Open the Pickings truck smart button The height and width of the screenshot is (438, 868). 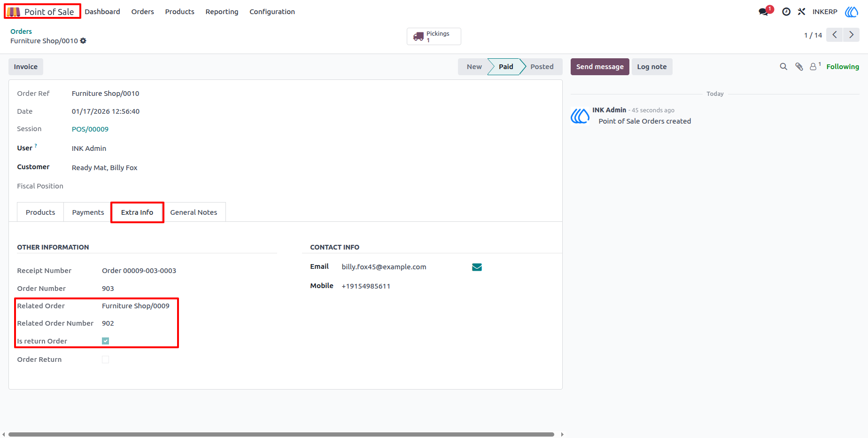[x=434, y=37]
